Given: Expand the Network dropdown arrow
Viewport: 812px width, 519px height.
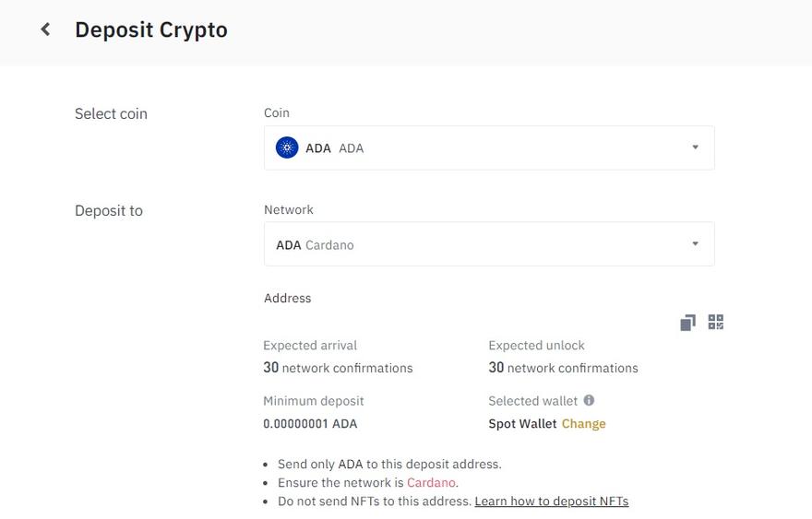Looking at the screenshot, I should [696, 244].
